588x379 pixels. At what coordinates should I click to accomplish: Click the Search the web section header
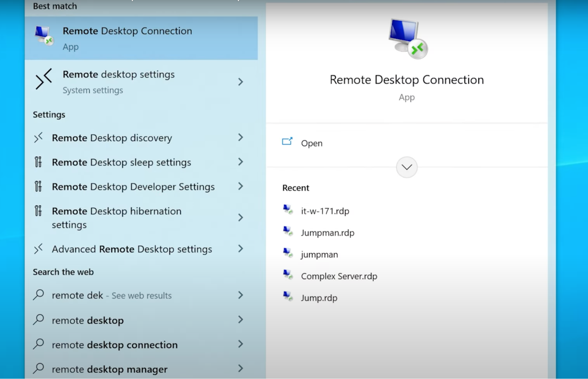point(63,272)
